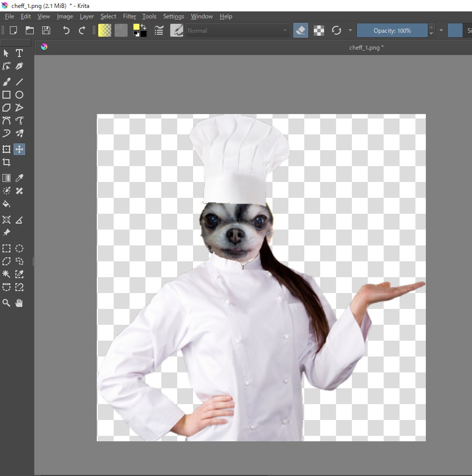Select the Text tool
The width and height of the screenshot is (472, 476).
19,53
